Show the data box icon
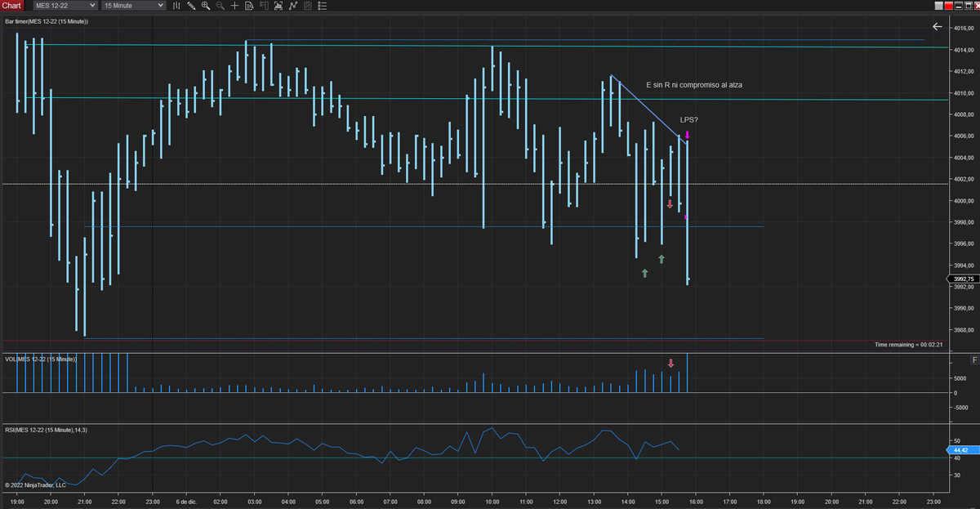This screenshot has width=980, height=509. point(249,6)
